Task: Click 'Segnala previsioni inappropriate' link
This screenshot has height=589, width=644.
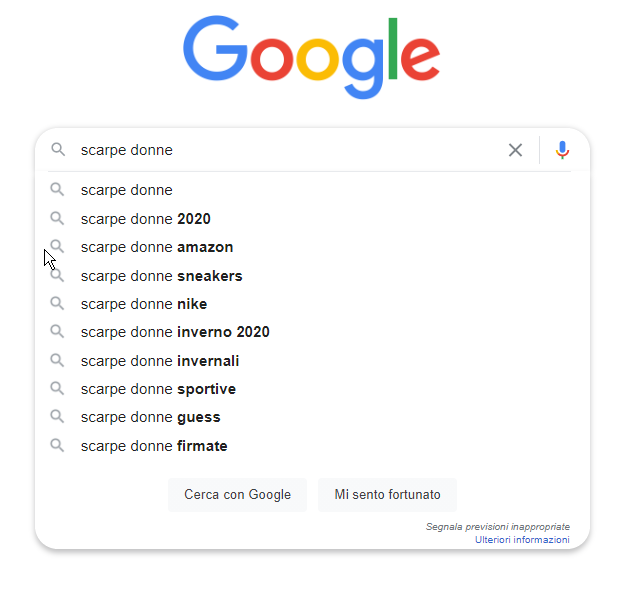Action: point(498,527)
